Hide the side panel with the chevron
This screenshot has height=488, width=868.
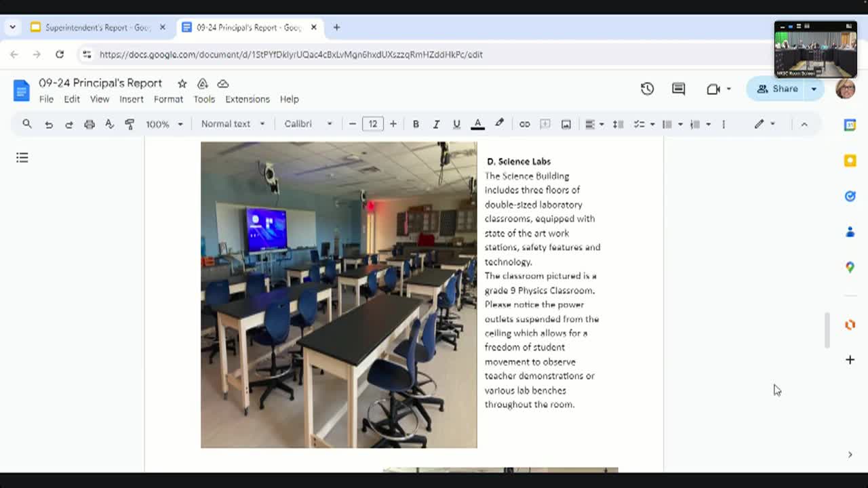pyautogui.click(x=850, y=455)
